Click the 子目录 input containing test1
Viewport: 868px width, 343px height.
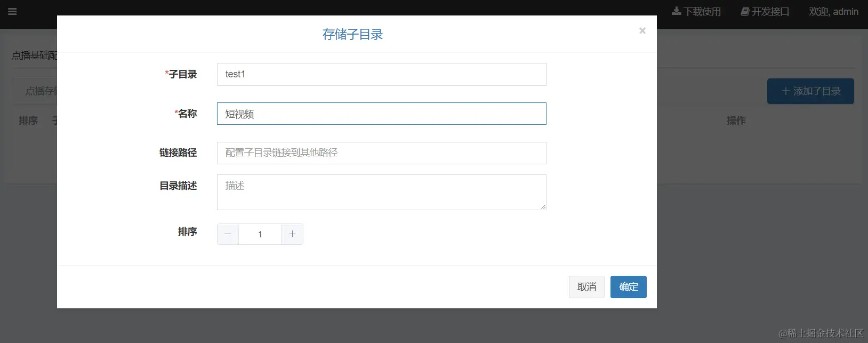tap(381, 74)
